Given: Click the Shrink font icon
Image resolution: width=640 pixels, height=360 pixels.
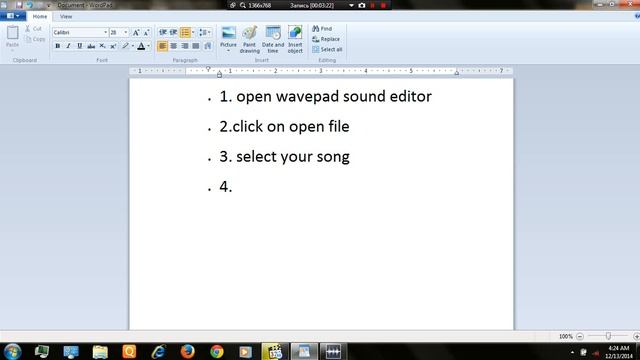Looking at the screenshot, I should click(x=147, y=32).
